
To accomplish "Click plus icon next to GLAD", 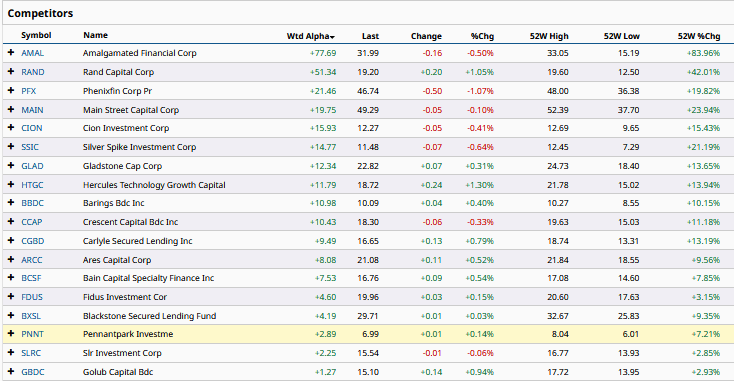I will click(x=11, y=166).
